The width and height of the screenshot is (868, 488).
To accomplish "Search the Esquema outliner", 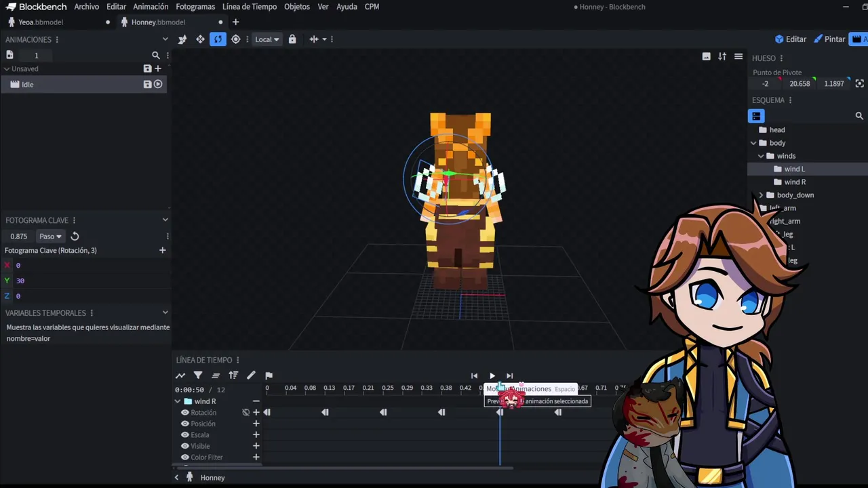I will (x=859, y=116).
